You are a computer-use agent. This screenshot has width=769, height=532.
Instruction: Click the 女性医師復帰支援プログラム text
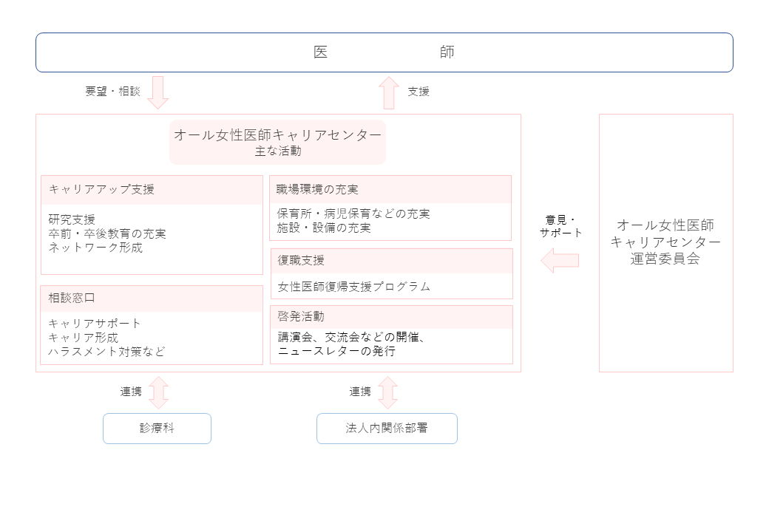(354, 287)
